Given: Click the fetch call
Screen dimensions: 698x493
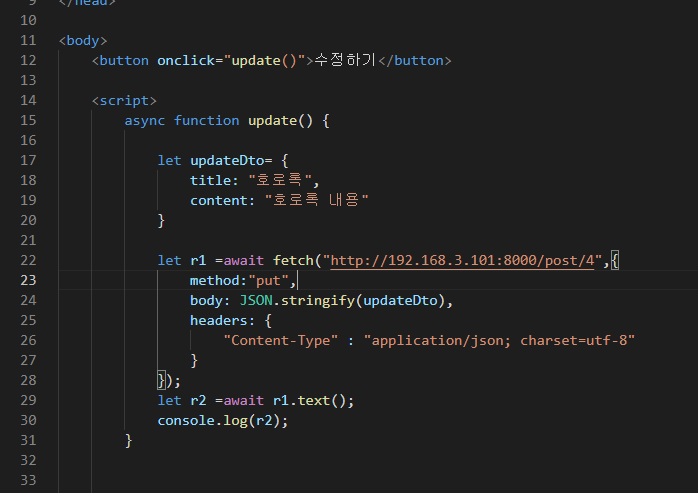Looking at the screenshot, I should [x=293, y=260].
